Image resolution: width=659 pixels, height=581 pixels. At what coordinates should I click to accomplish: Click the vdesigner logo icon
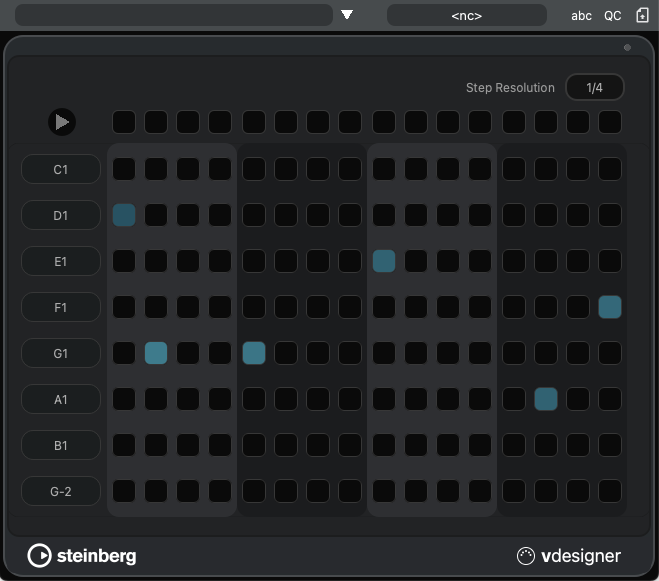tap(526, 556)
